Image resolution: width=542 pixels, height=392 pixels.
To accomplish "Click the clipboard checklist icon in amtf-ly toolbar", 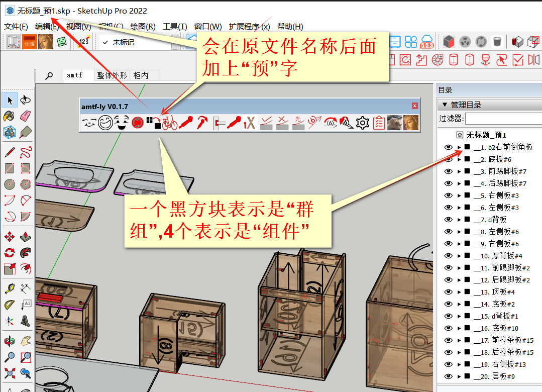I will point(379,123).
